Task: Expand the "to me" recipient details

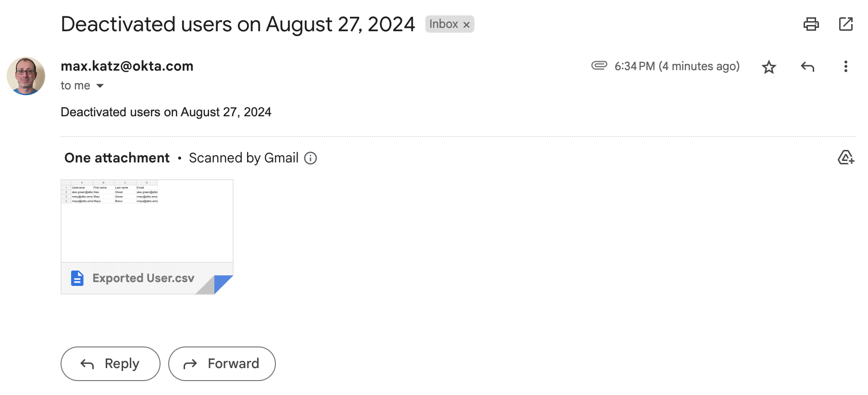Action: tap(100, 86)
